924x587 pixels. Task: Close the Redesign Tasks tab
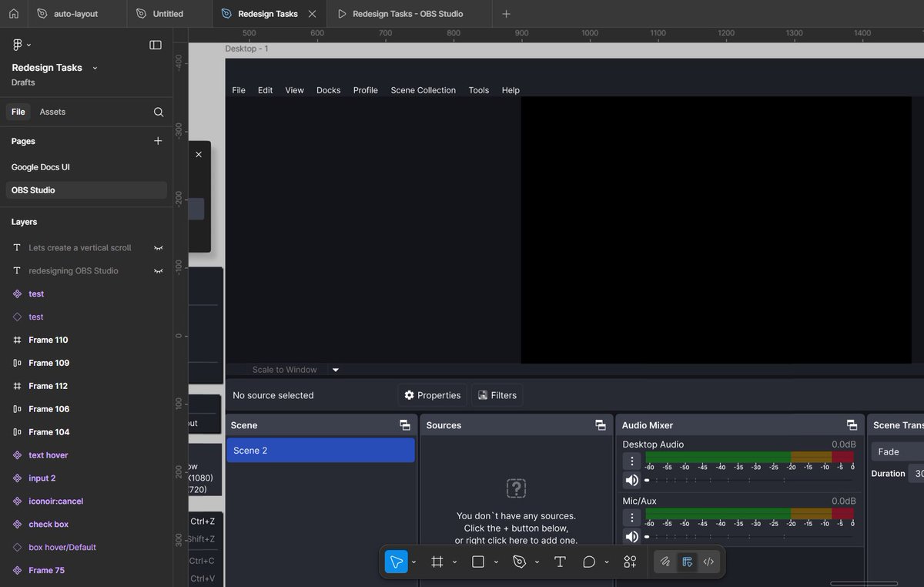pos(312,14)
